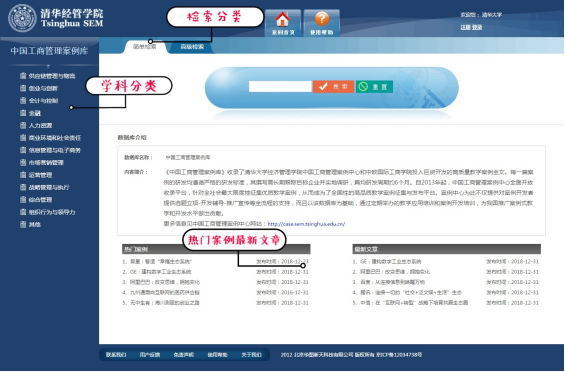This screenshot has height=372, width=565.
Task: Select 市场营销管理 category
Action: [46, 162]
